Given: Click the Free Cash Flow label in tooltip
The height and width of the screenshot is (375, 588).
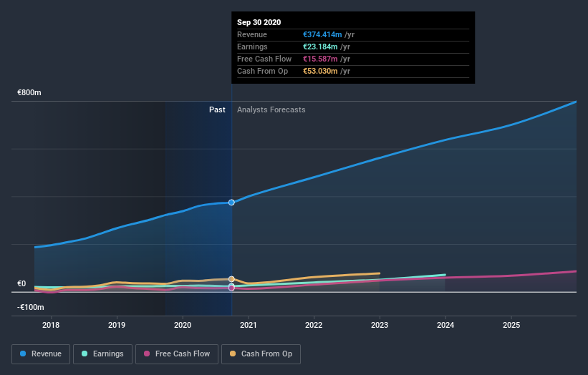Looking at the screenshot, I should pos(264,59).
